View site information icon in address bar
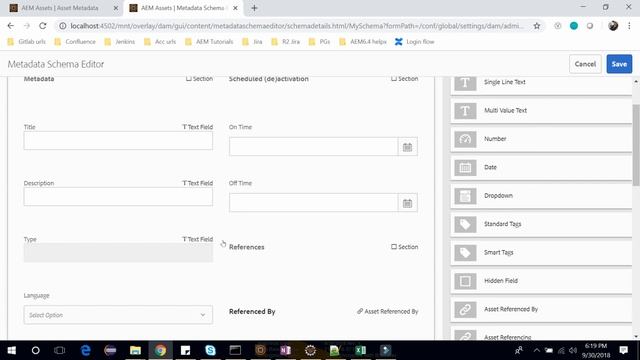This screenshot has width=640, height=360. (62, 26)
